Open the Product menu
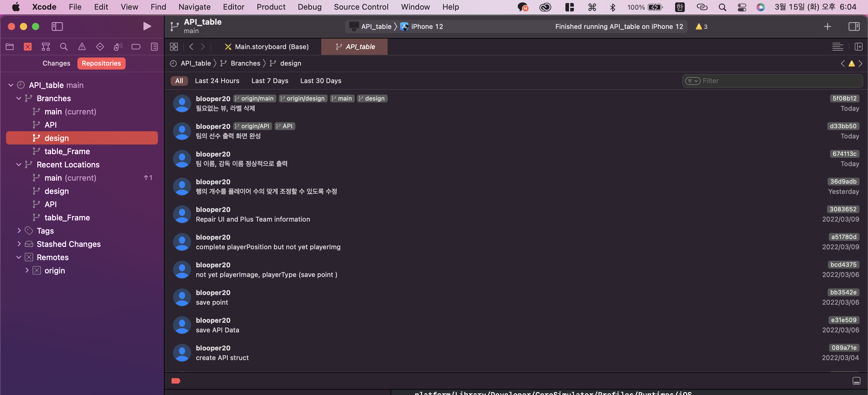The height and width of the screenshot is (395, 868). (271, 7)
